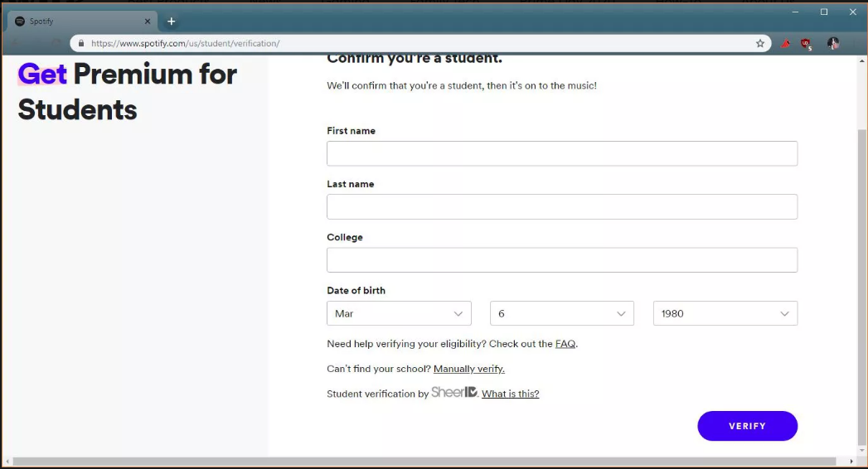Maximize the browser window

pyautogui.click(x=824, y=12)
